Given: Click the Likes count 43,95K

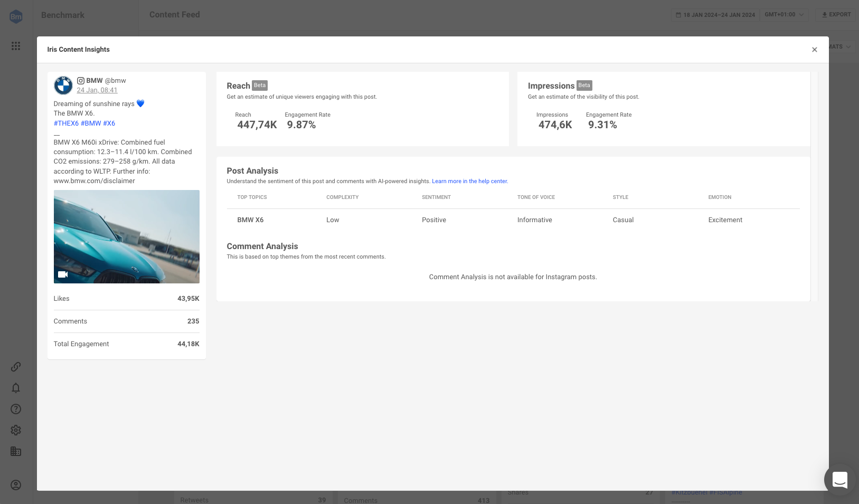Looking at the screenshot, I should point(188,299).
